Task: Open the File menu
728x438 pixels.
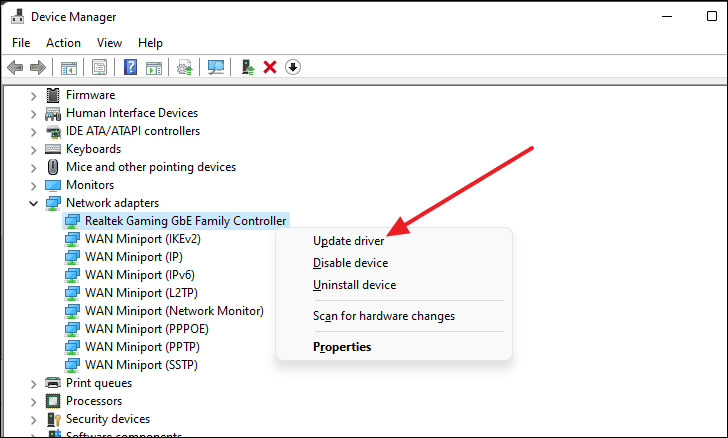Action: [x=21, y=43]
